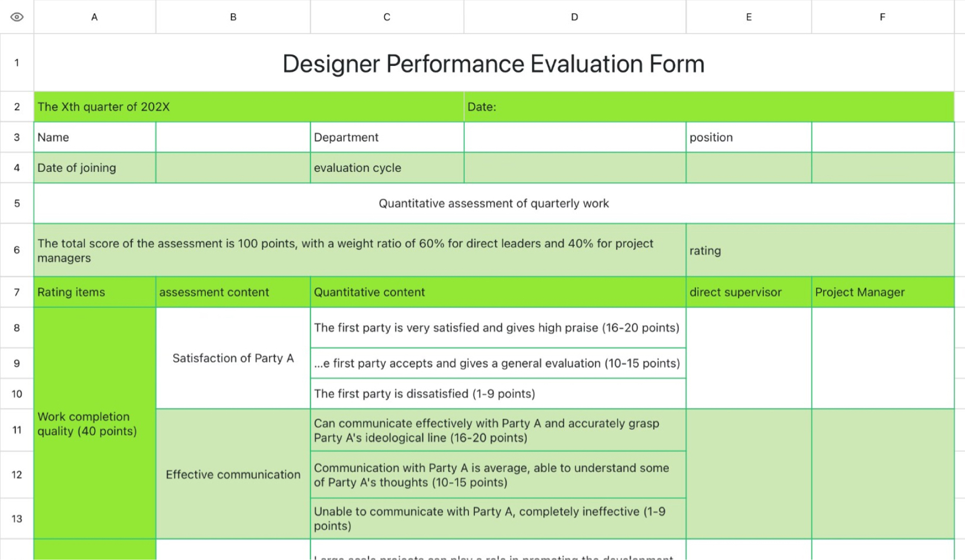Select row 10 header
The image size is (965, 560).
point(17,394)
